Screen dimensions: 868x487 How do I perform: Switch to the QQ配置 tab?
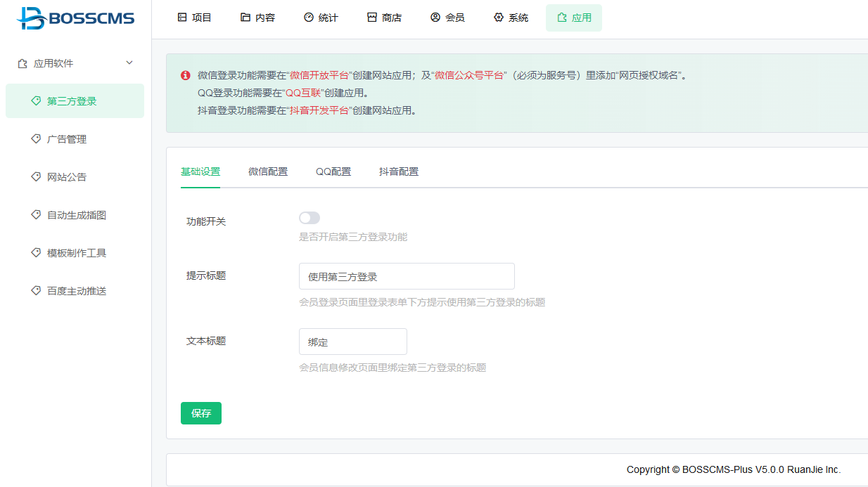tap(333, 171)
